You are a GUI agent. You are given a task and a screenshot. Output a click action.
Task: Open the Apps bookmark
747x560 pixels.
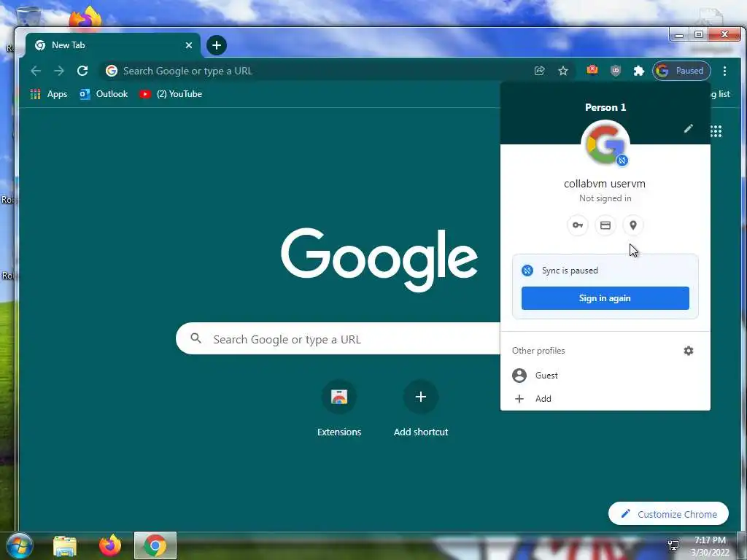point(49,94)
